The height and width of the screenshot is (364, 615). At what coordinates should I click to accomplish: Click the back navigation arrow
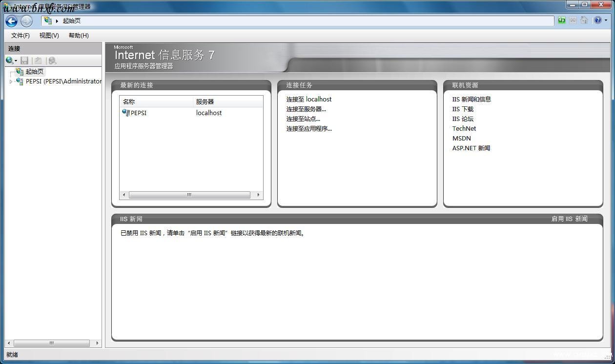click(11, 21)
